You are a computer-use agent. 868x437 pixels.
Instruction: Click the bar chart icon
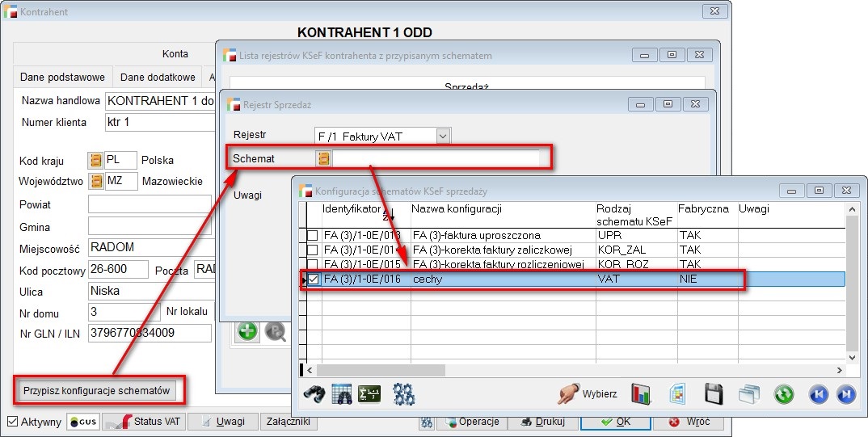[641, 394]
